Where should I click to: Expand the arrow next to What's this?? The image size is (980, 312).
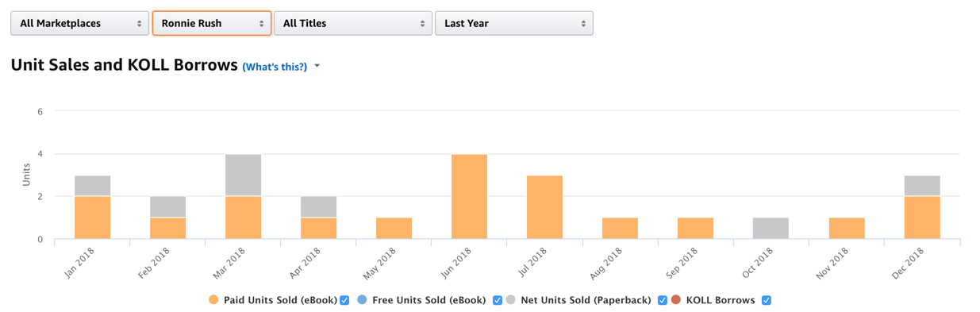point(317,66)
